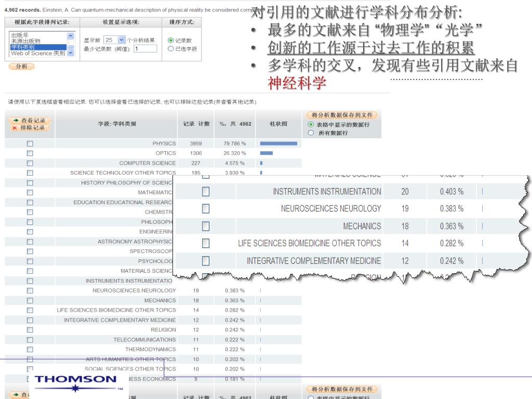Click the 查看记录 button in table header
532x399 pixels.
pos(30,121)
